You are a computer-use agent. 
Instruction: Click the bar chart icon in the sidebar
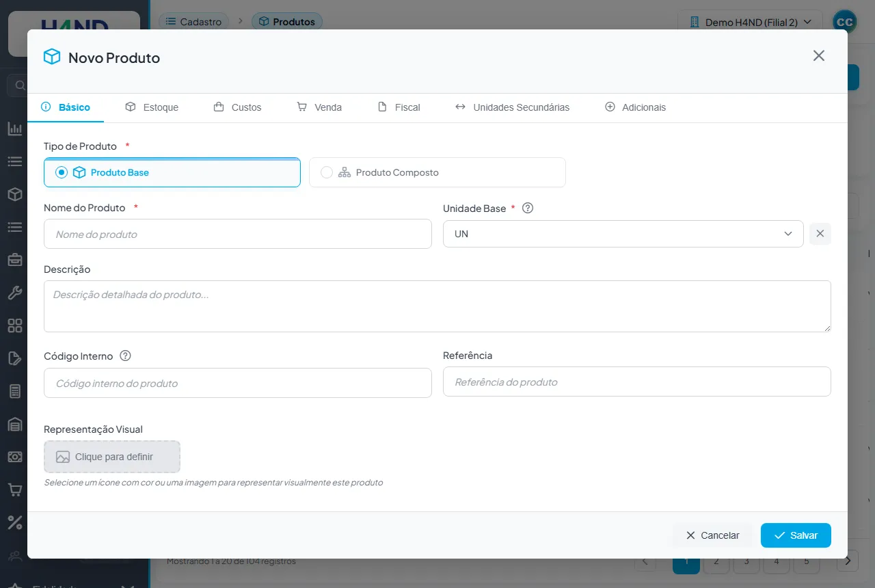15,129
